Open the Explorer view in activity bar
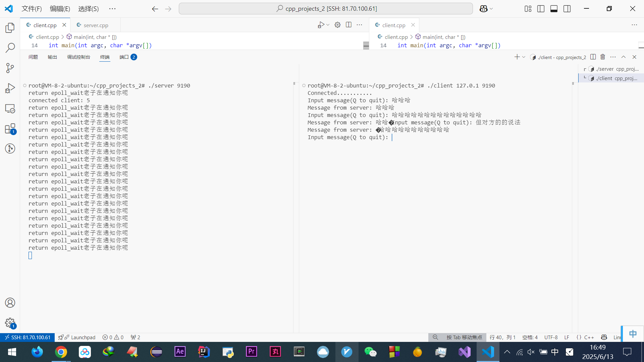 click(x=10, y=28)
